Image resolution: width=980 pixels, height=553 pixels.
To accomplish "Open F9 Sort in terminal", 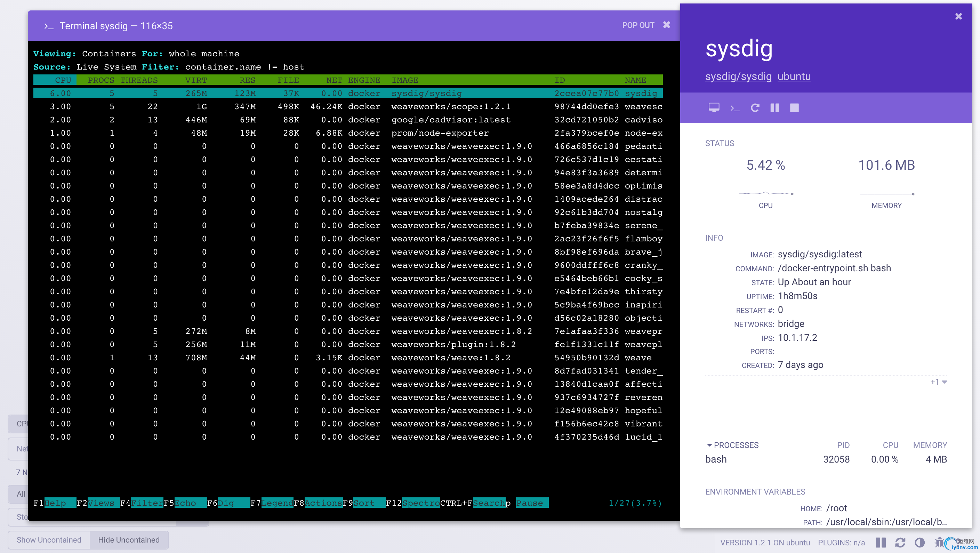I will [x=364, y=503].
